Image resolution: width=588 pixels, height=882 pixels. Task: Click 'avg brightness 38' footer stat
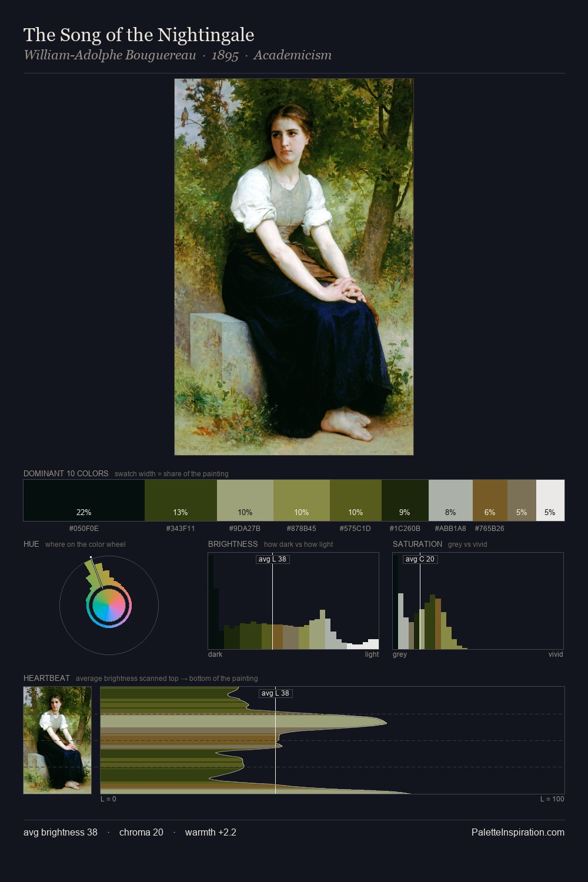[61, 833]
